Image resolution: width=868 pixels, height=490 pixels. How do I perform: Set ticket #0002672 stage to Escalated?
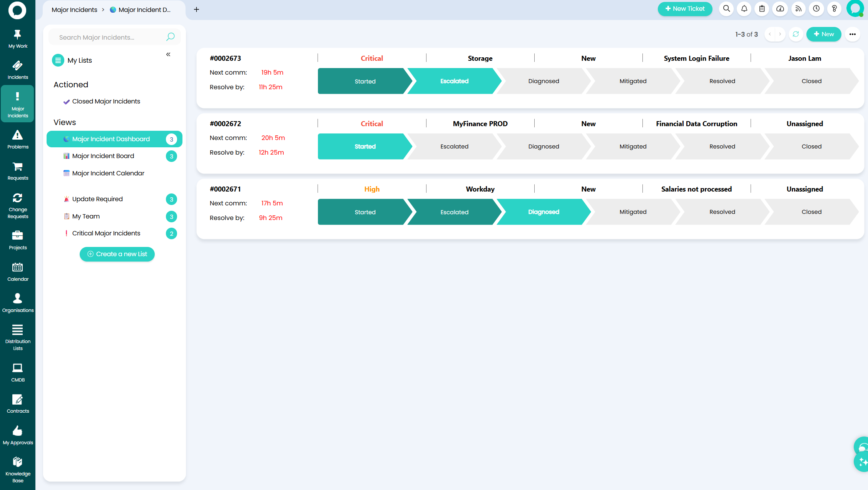(454, 147)
